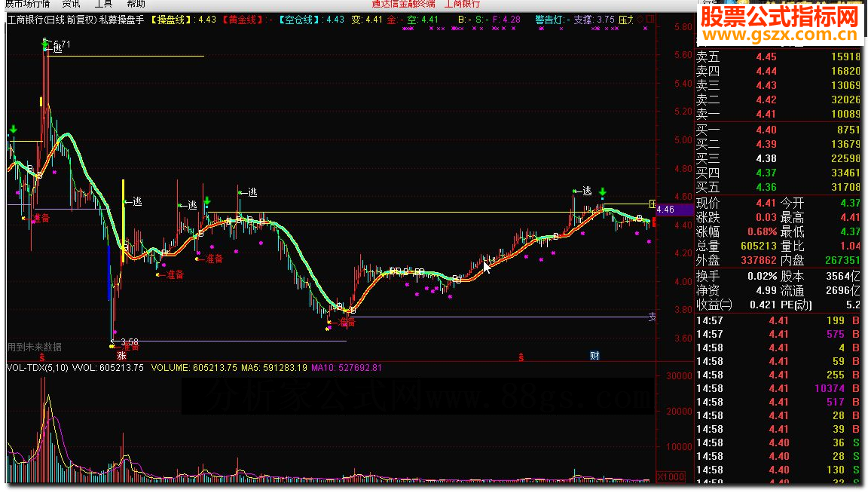The height and width of the screenshot is (493, 868).
Task: Click the 总量 605213 value
Action: 759,246
